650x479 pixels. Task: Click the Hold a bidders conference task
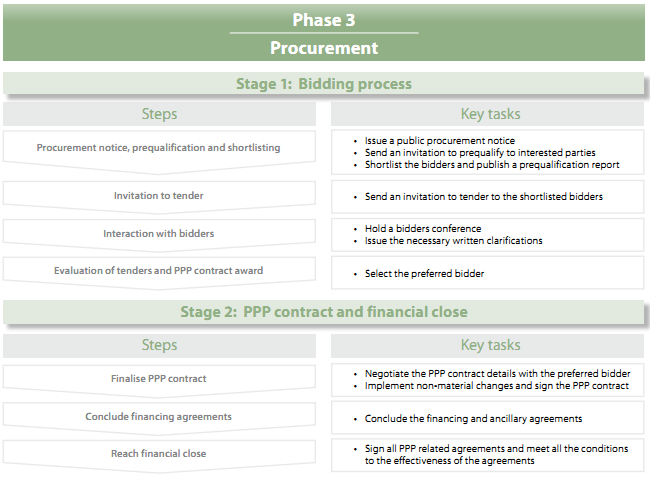(423, 229)
